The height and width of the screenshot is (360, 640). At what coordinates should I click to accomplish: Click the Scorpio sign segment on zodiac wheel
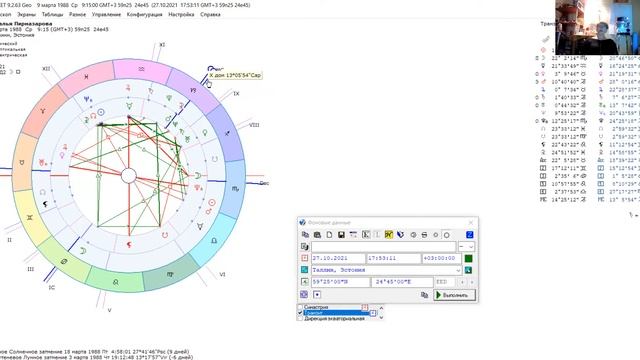point(235,189)
